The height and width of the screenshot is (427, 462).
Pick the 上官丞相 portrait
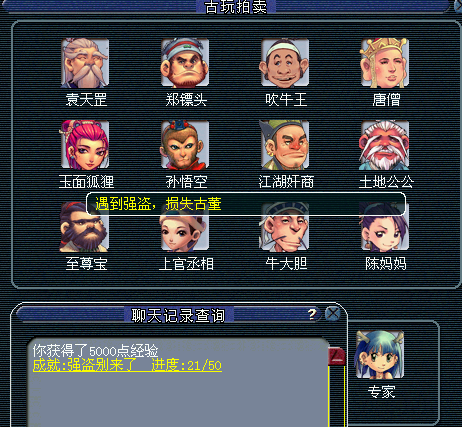[185, 232]
